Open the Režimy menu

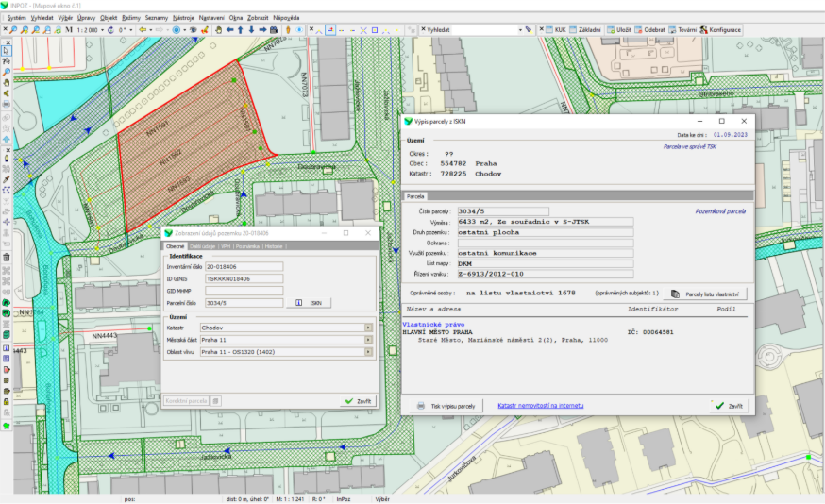point(132,18)
